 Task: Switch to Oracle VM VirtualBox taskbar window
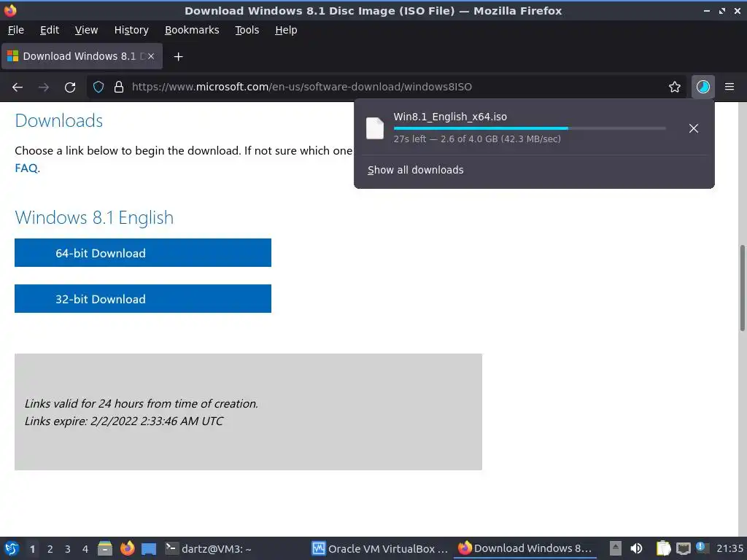tap(379, 548)
